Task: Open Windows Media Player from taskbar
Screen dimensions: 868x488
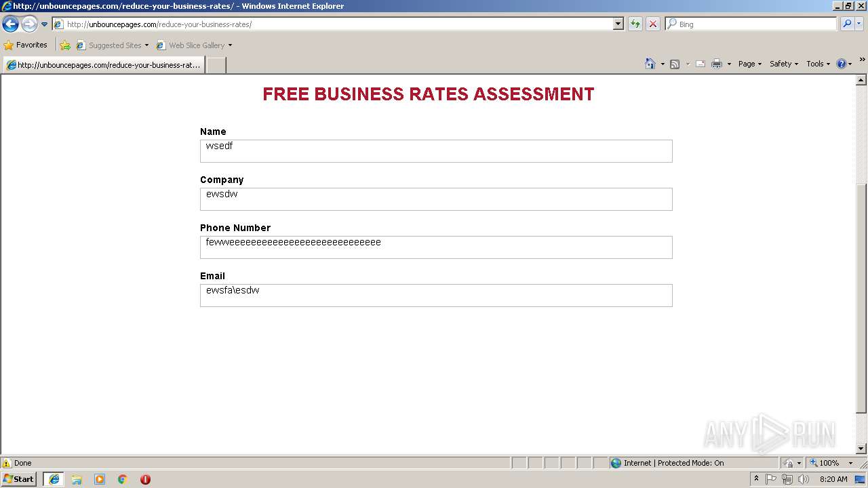Action: (x=100, y=479)
